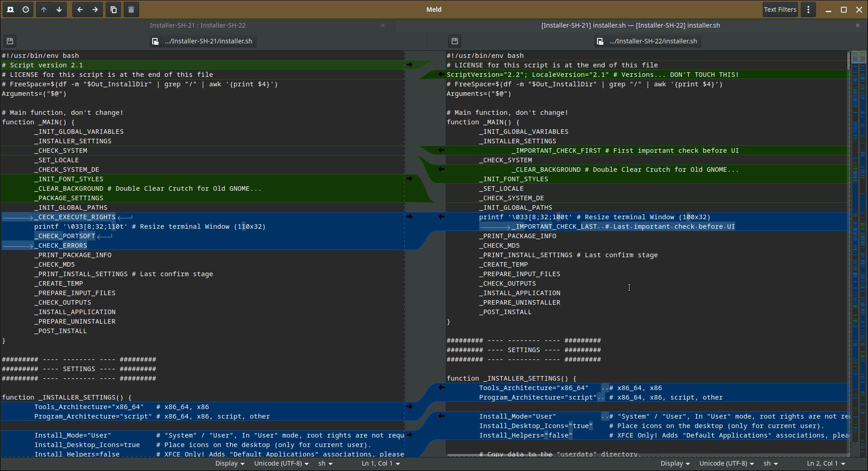Jump to the previous change
The image size is (868, 471).
(x=44, y=9)
